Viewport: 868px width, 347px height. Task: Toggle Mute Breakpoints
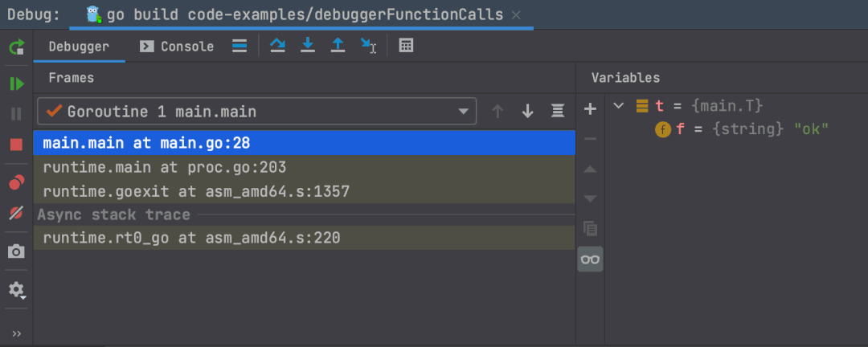point(16,214)
